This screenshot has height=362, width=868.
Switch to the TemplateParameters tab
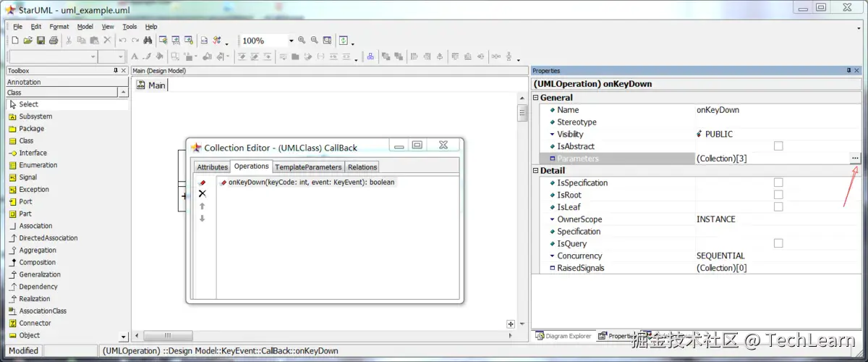(308, 167)
